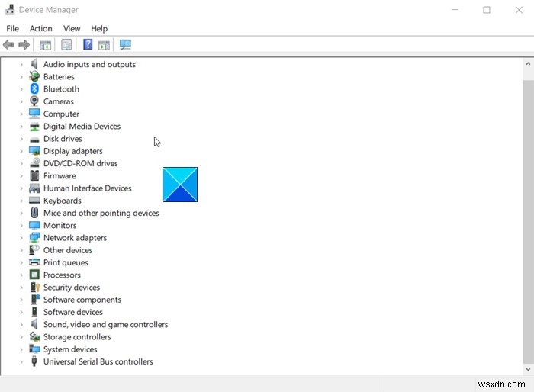Expand the Software components chevron
This screenshot has height=392, width=534.
coord(21,300)
